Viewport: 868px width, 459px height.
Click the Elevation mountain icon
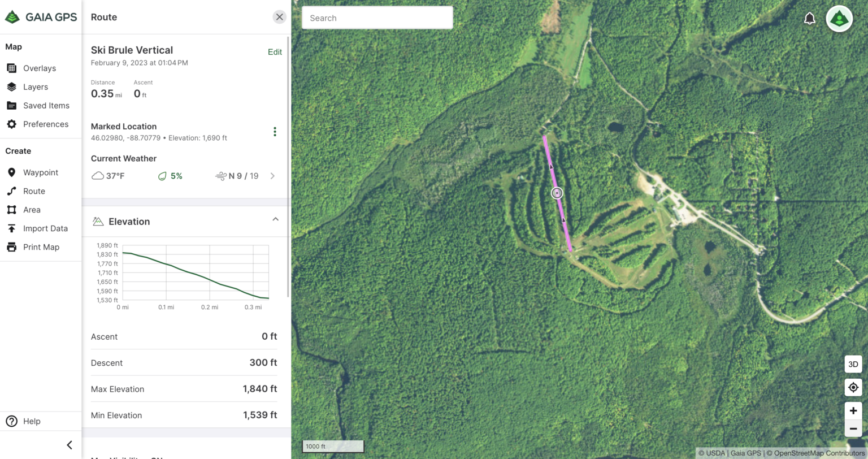click(98, 222)
